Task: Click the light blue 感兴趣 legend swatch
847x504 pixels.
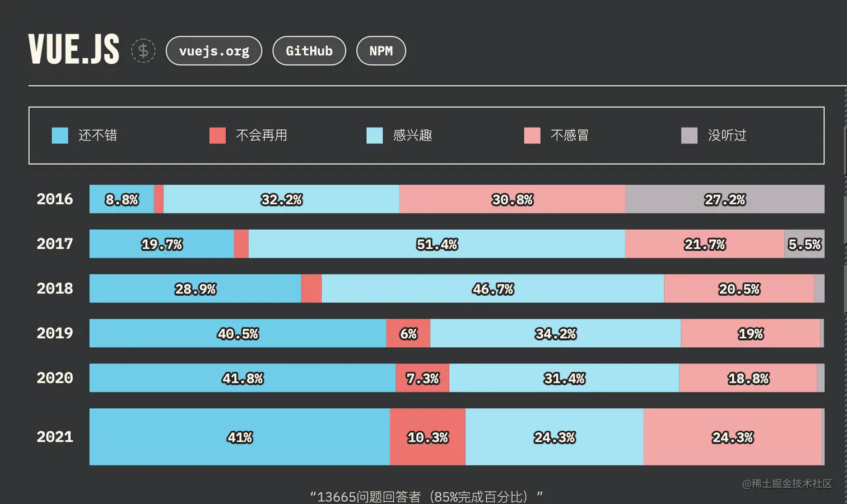Action: [x=375, y=136]
